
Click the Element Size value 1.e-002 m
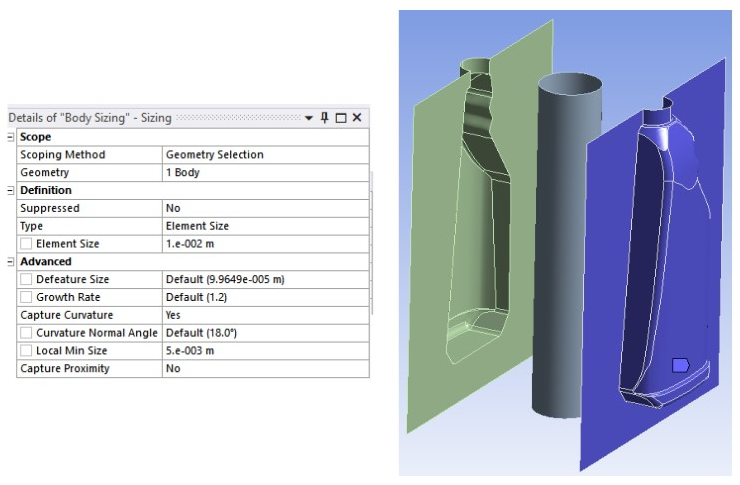coord(264,244)
